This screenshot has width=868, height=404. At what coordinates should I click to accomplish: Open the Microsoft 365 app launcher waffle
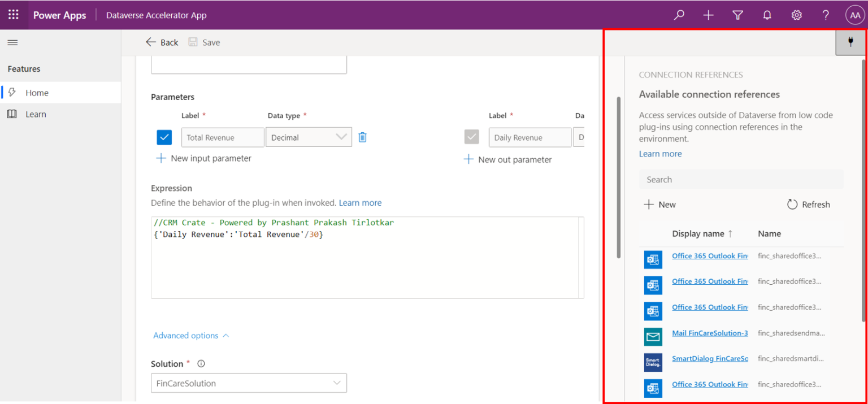pyautogui.click(x=12, y=15)
